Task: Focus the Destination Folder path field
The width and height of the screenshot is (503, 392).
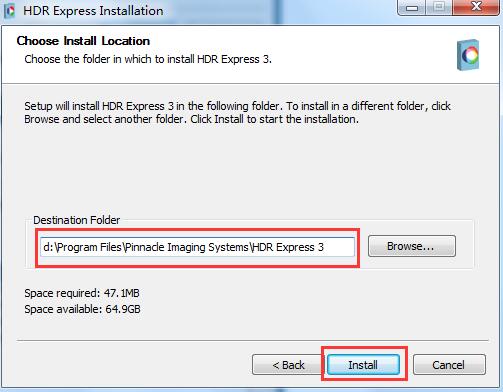Action: point(197,247)
